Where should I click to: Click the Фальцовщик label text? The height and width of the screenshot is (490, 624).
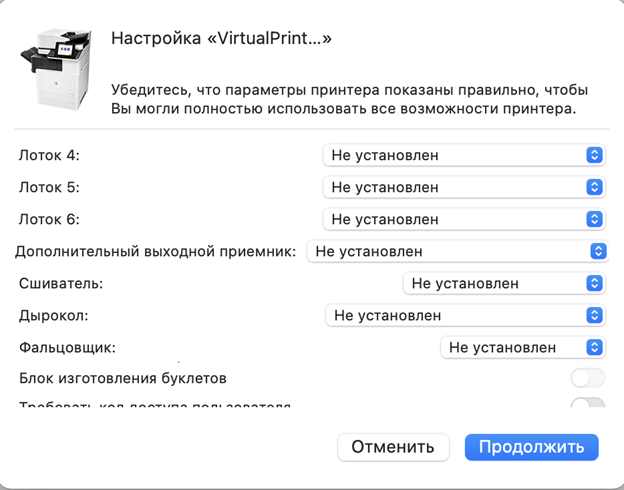[67, 347]
